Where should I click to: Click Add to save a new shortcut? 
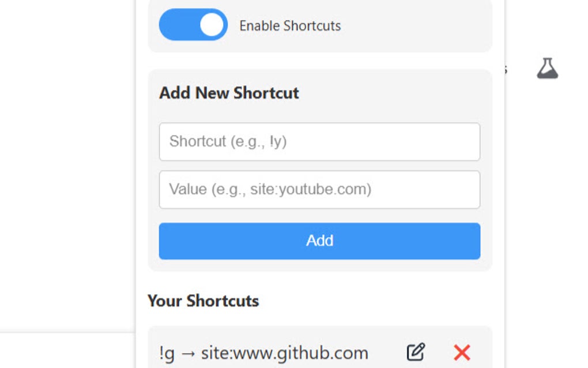[x=319, y=241]
